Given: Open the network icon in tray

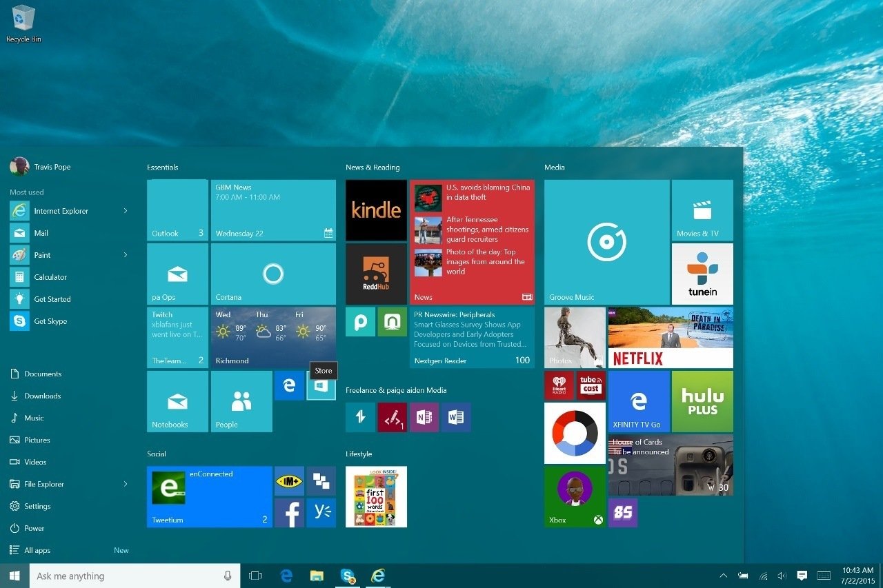Looking at the screenshot, I should [x=763, y=576].
